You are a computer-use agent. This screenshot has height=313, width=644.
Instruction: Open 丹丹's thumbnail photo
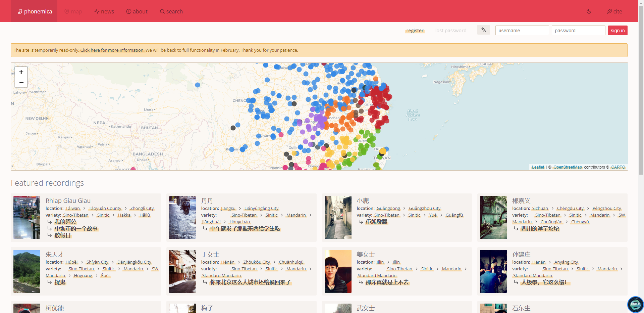coord(182,218)
